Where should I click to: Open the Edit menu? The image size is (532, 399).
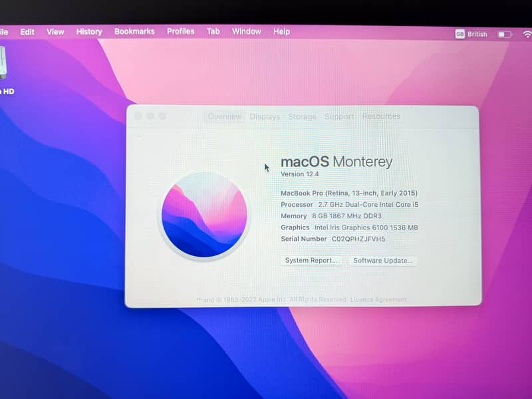pyautogui.click(x=27, y=31)
